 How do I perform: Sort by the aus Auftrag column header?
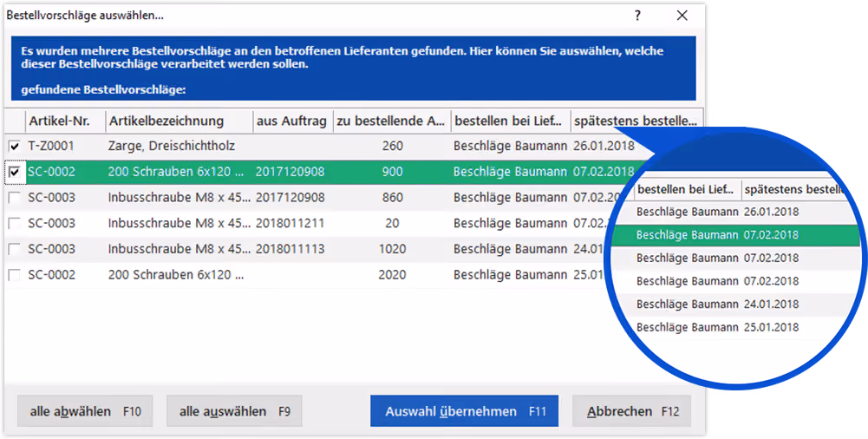(293, 121)
